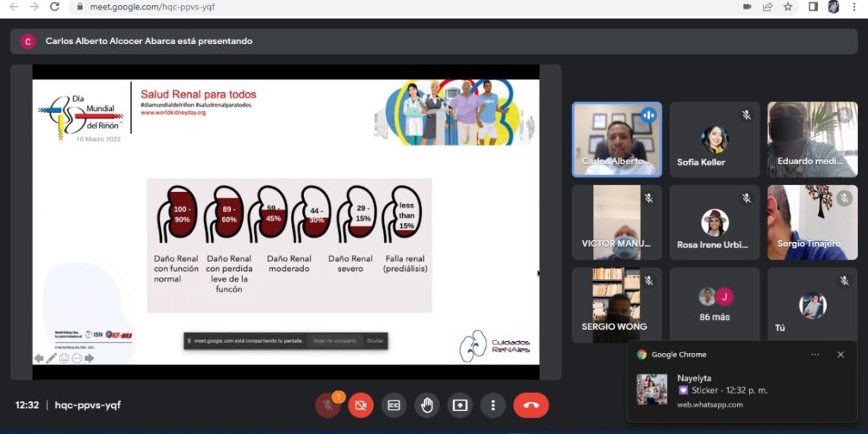Open the '86 más' participants tile
Viewport: 868px width, 434px height.
point(714,305)
